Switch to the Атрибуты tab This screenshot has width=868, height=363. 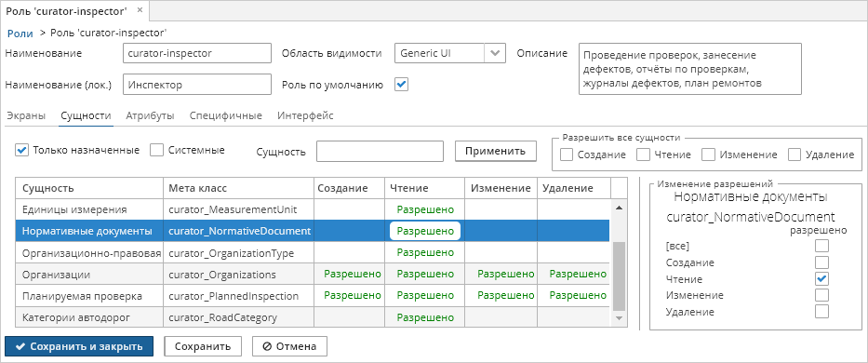tap(150, 115)
